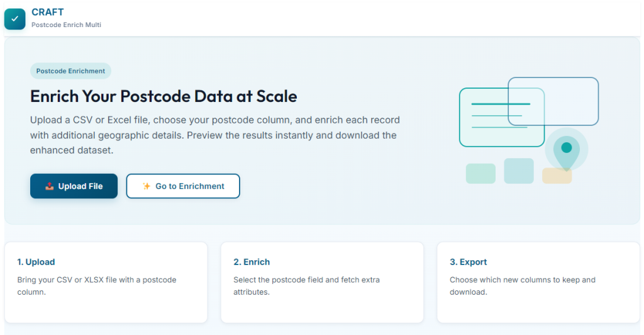Click the sparkle icon in Go to Enrichment

pyautogui.click(x=147, y=186)
